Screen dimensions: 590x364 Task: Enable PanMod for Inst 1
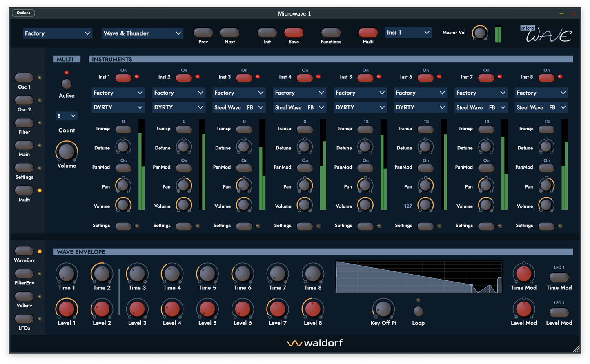pyautogui.click(x=123, y=167)
